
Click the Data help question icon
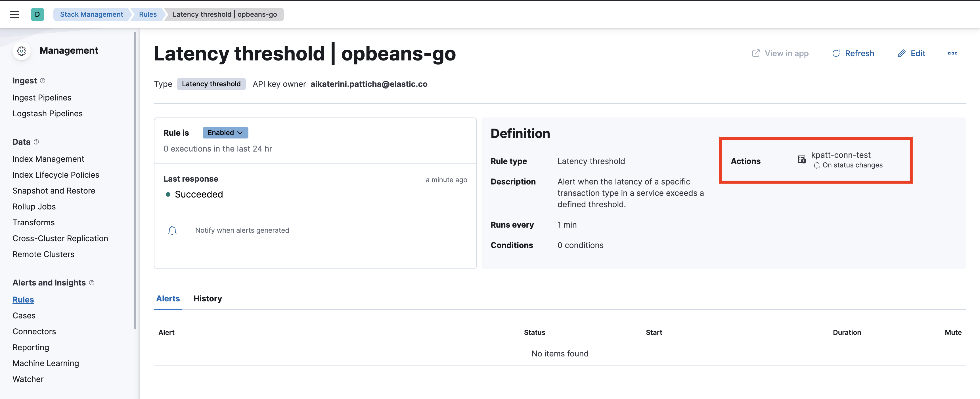[36, 142]
